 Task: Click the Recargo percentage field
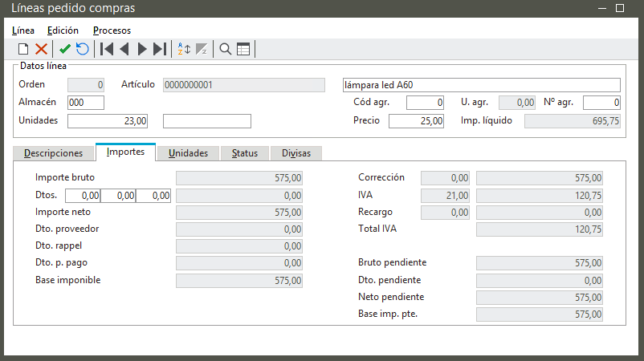point(445,213)
